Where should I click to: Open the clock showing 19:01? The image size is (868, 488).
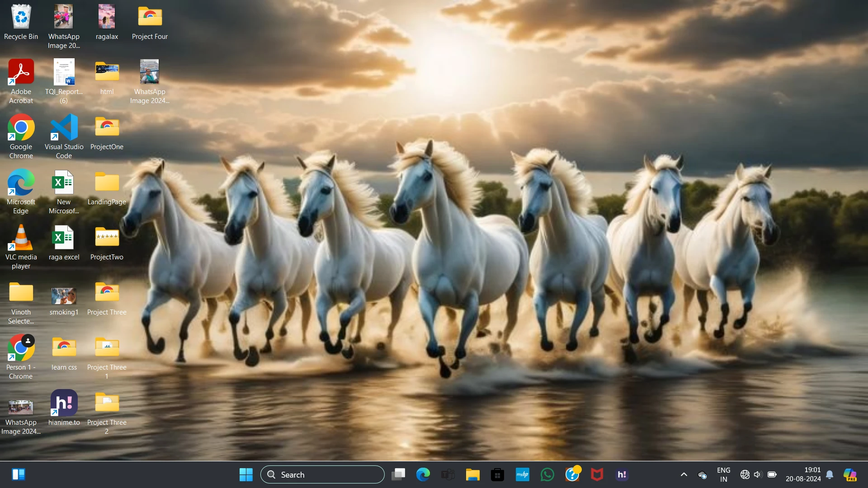(803, 474)
